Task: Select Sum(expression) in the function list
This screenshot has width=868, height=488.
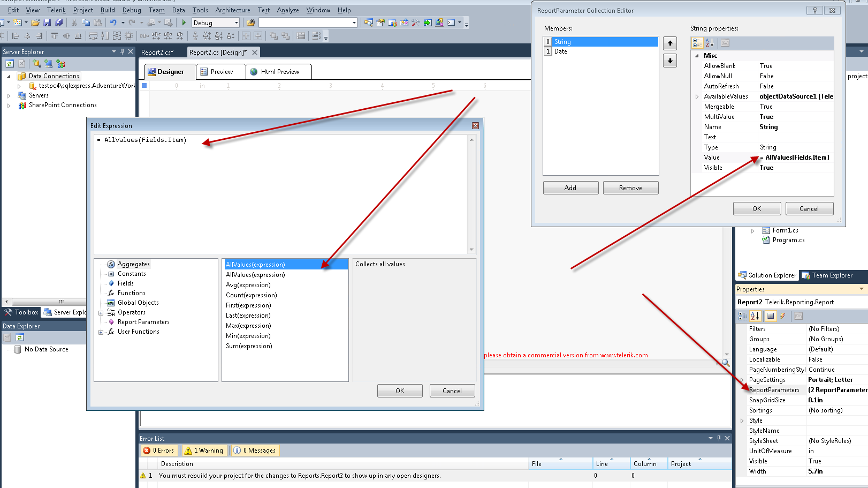Action: click(x=249, y=346)
